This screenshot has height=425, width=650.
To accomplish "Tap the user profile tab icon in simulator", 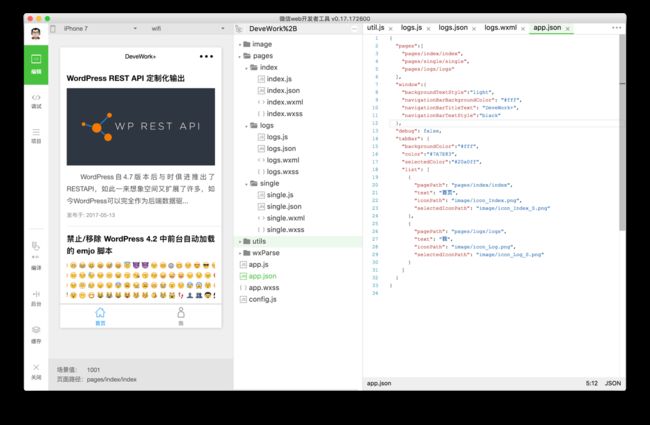I will point(181,316).
